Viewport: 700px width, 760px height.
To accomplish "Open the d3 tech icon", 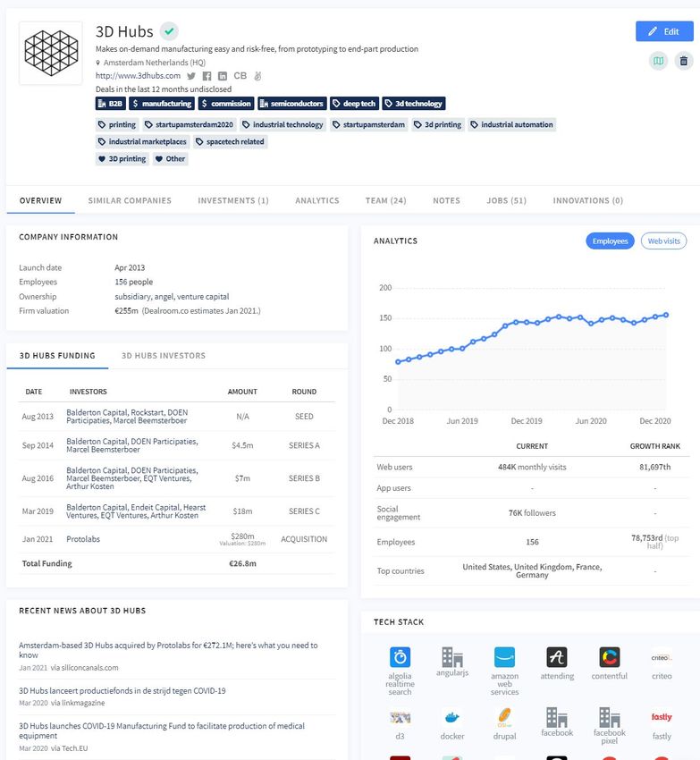I will tap(400, 717).
